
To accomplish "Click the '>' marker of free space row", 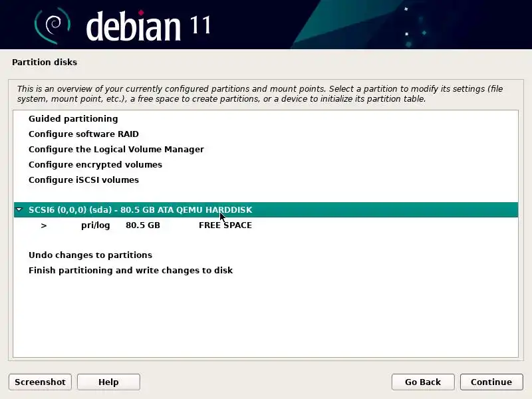I will tap(43, 225).
